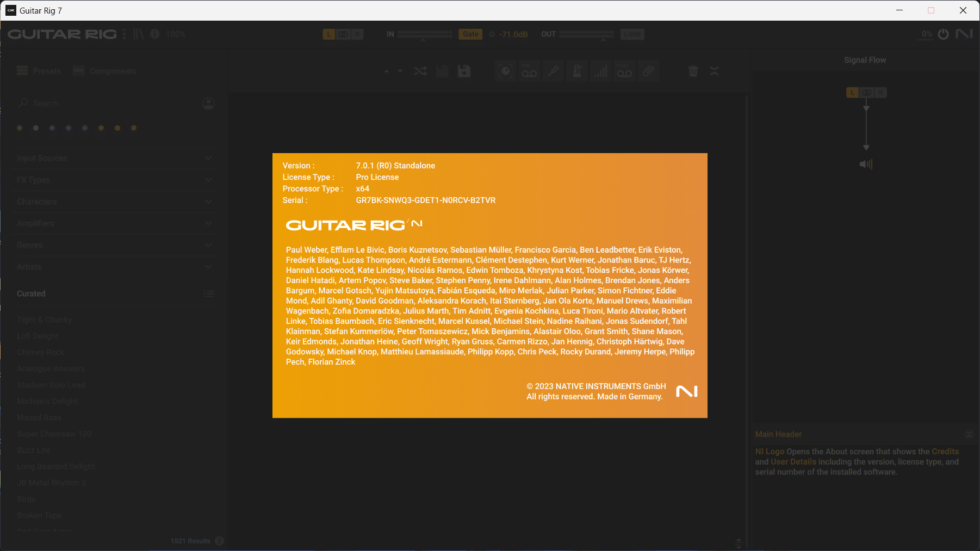The width and height of the screenshot is (980, 551).
Task: Select the Buzz Lite preset
Action: coord(34,450)
